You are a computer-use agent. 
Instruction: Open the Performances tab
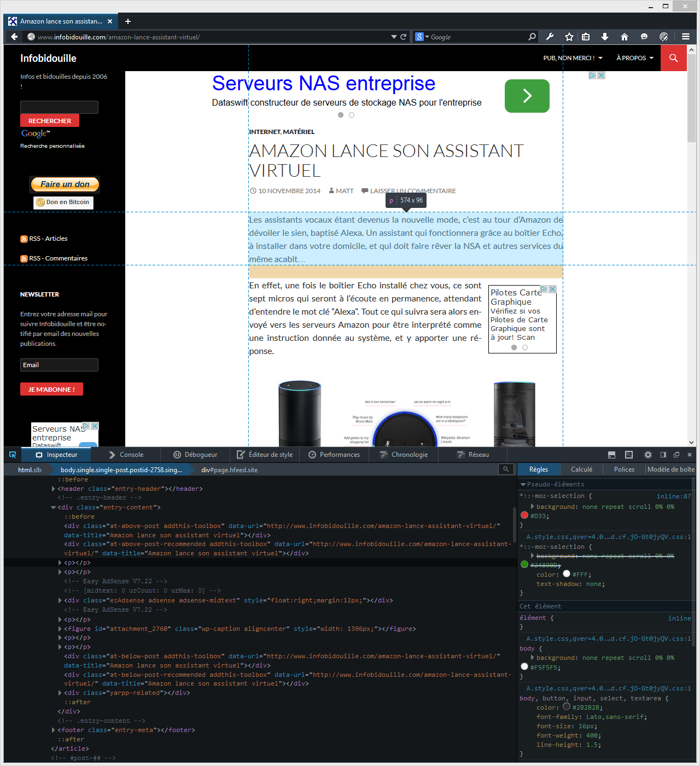point(334,455)
